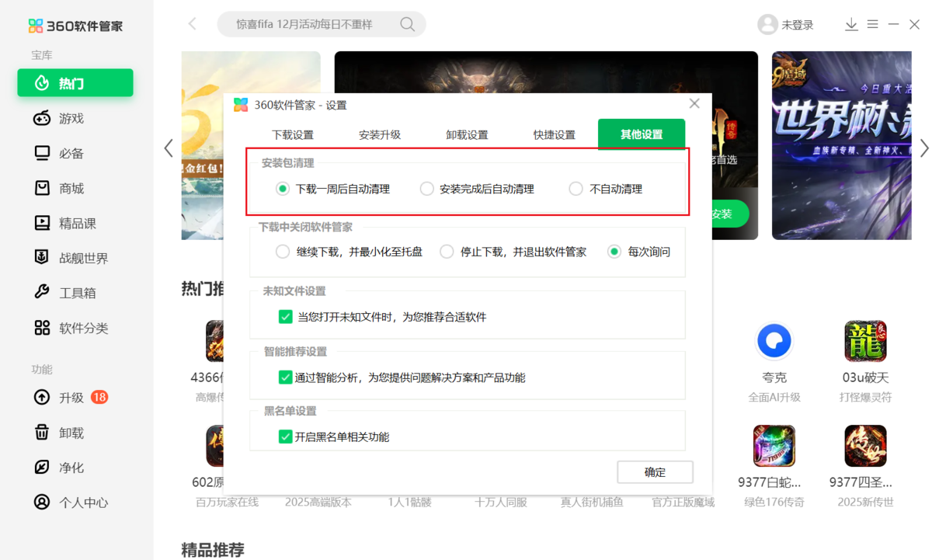Select 停止下载，并退出软件管家 option
Image resolution: width=932 pixels, height=560 pixels.
[x=513, y=252]
